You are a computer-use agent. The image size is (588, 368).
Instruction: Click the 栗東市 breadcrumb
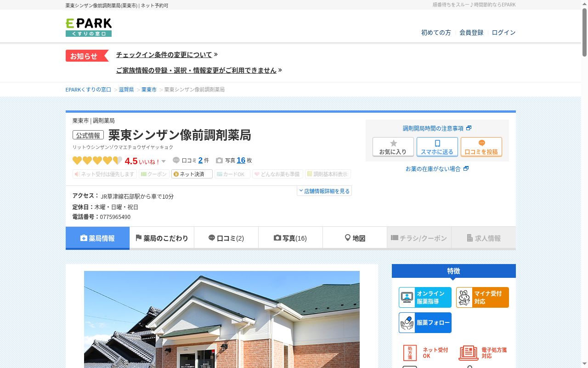click(149, 90)
